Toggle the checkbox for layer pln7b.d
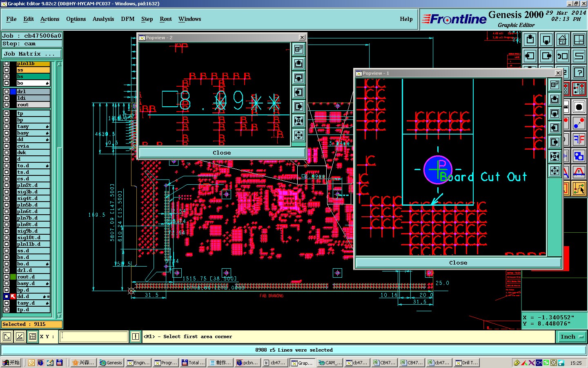 (x=7, y=218)
